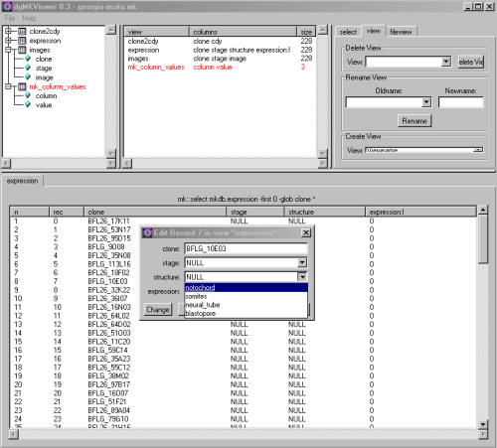Collapse the images tree node
The width and height of the screenshot is (497, 448).
pyautogui.click(x=8, y=50)
